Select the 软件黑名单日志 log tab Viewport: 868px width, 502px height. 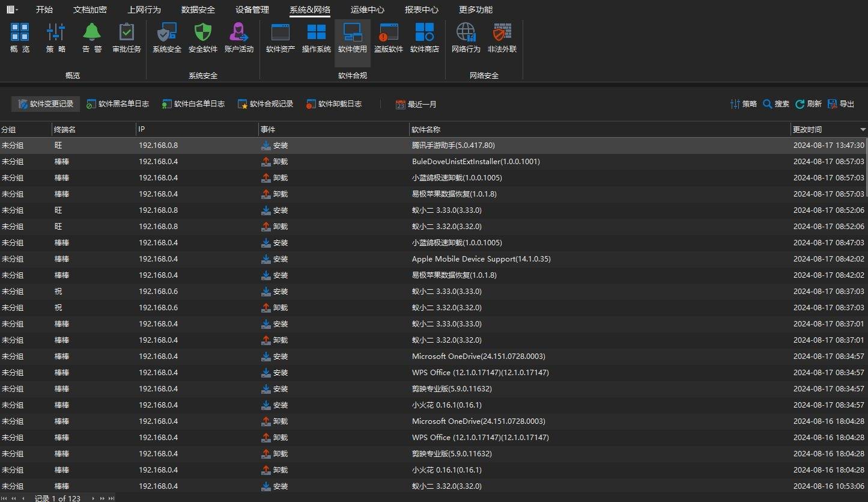click(118, 104)
